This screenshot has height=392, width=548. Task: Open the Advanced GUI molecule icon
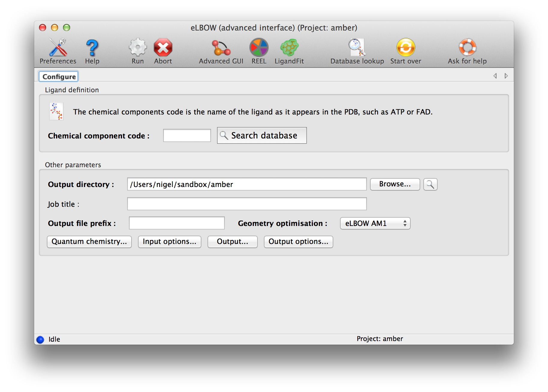(221, 48)
